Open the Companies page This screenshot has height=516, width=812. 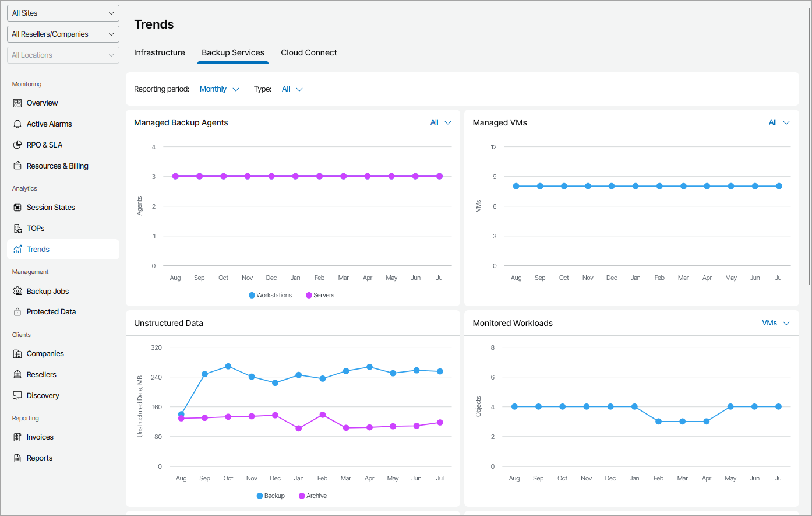pos(45,354)
